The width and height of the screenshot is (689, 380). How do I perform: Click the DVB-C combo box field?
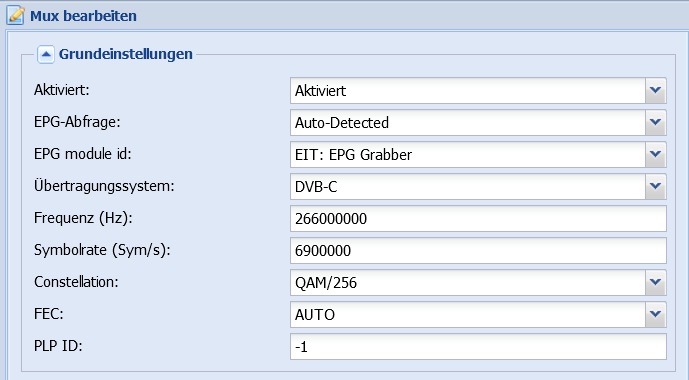coord(468,187)
